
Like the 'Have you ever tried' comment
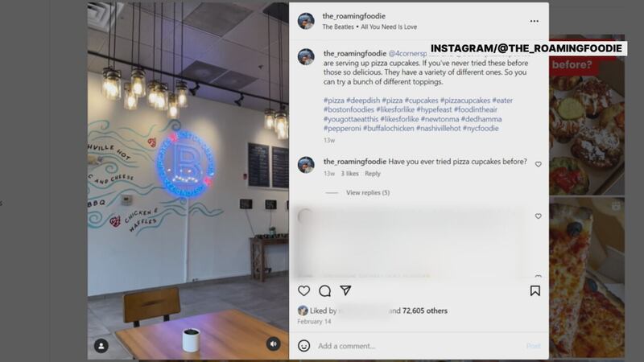tap(538, 164)
